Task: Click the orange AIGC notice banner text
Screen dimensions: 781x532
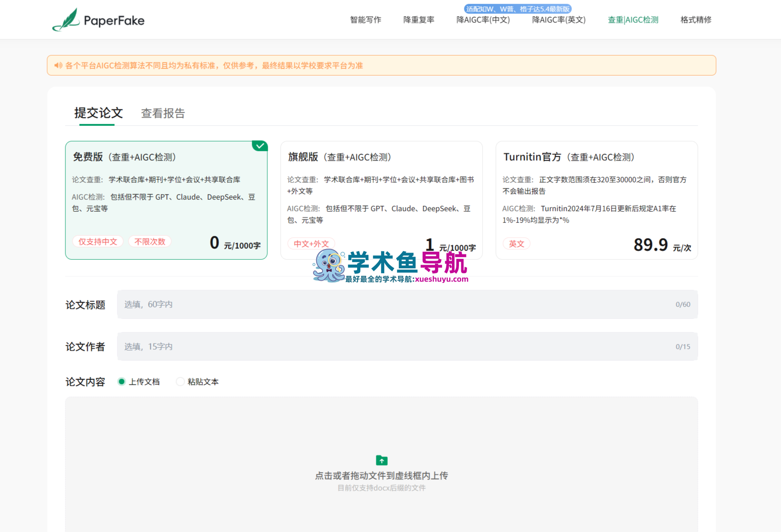Action: [214, 65]
